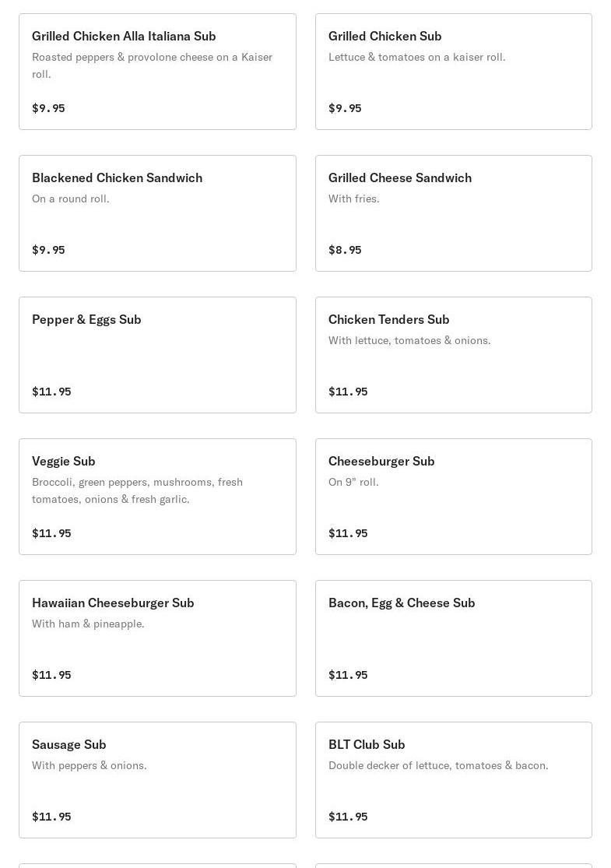Choose the Veggie Sub menu item
Viewport: 611px width, 868px height.
pyautogui.click(x=157, y=497)
